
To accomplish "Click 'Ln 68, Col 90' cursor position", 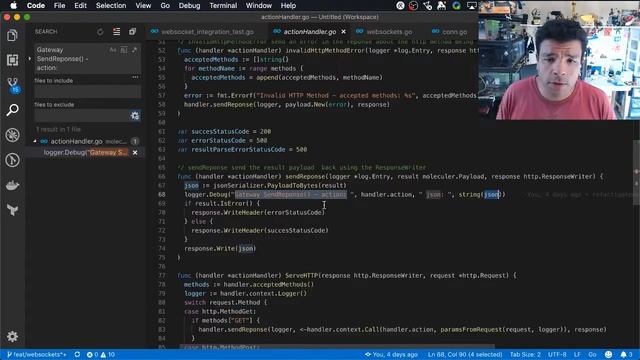I will [x=465, y=355].
